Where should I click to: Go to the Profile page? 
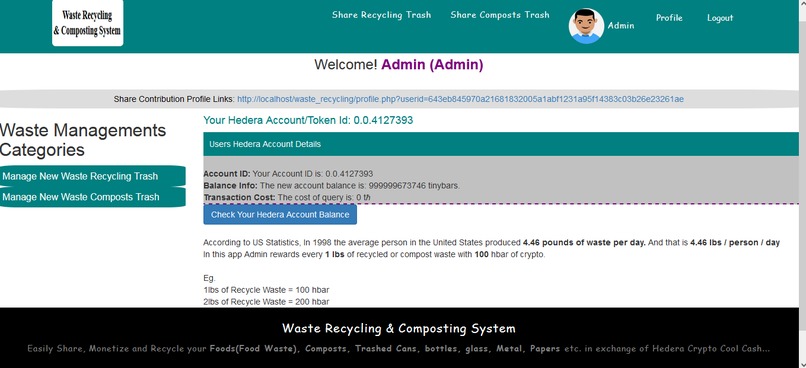click(x=669, y=17)
